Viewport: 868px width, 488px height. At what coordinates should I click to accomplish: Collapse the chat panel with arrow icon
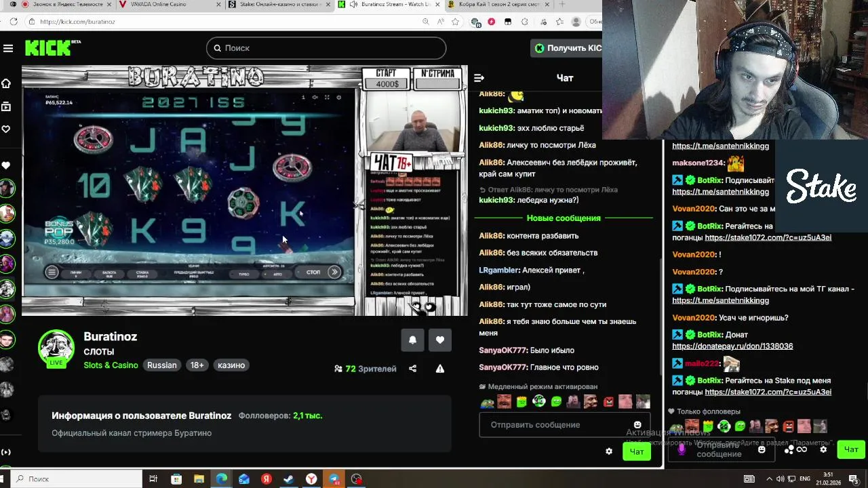pos(479,78)
